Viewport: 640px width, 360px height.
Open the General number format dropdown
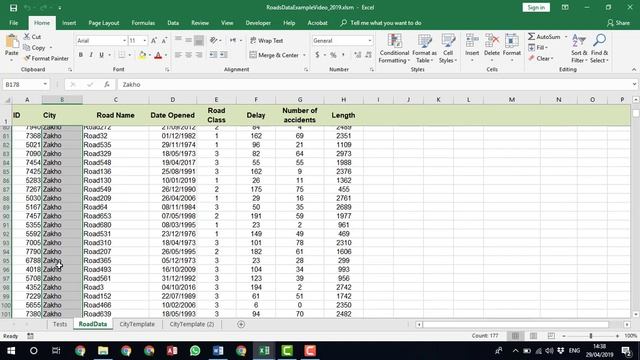(369, 40)
